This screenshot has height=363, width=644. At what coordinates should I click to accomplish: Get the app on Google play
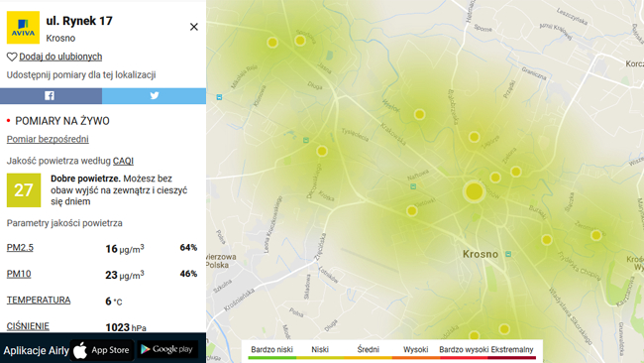(167, 350)
